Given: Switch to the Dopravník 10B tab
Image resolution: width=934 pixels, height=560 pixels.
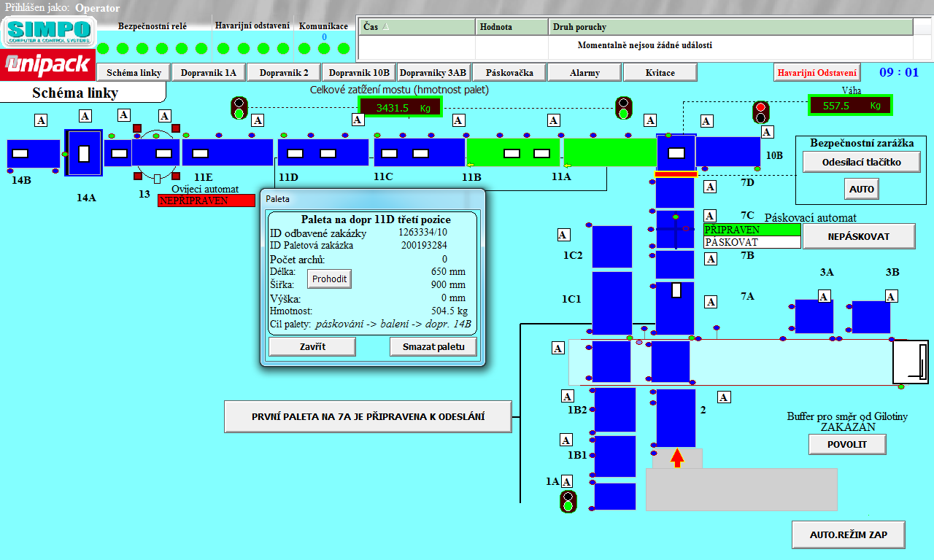Looking at the screenshot, I should pyautogui.click(x=359, y=72).
